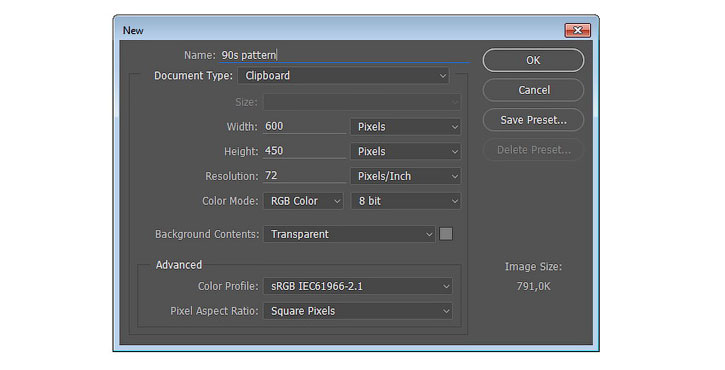Click the 791,0K image size value
This screenshot has height=370, width=725.
533,286
